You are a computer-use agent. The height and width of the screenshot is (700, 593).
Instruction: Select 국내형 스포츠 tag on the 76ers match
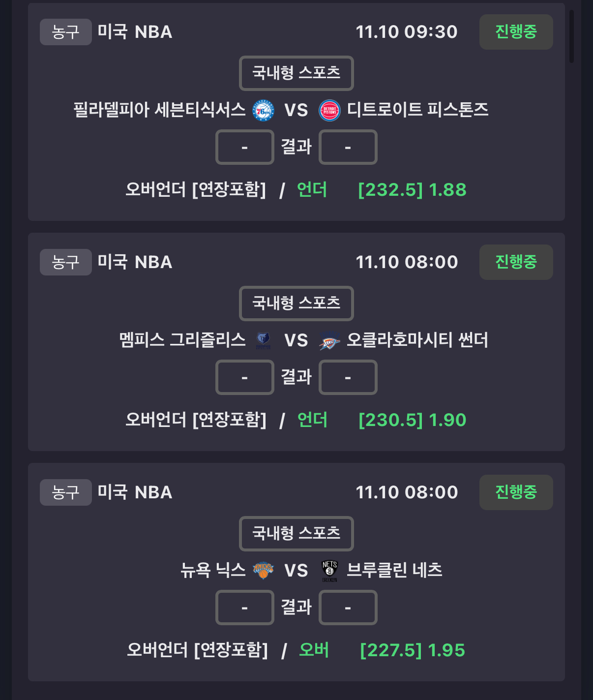[296, 73]
